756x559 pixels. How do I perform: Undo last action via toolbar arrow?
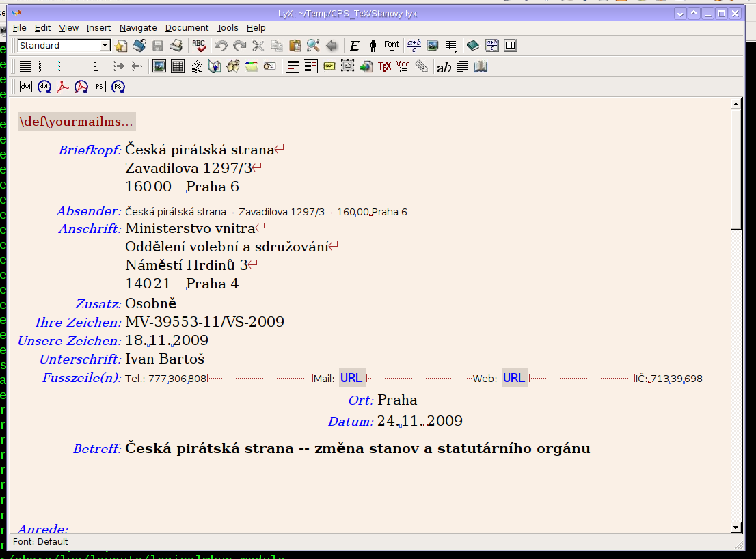tap(221, 46)
